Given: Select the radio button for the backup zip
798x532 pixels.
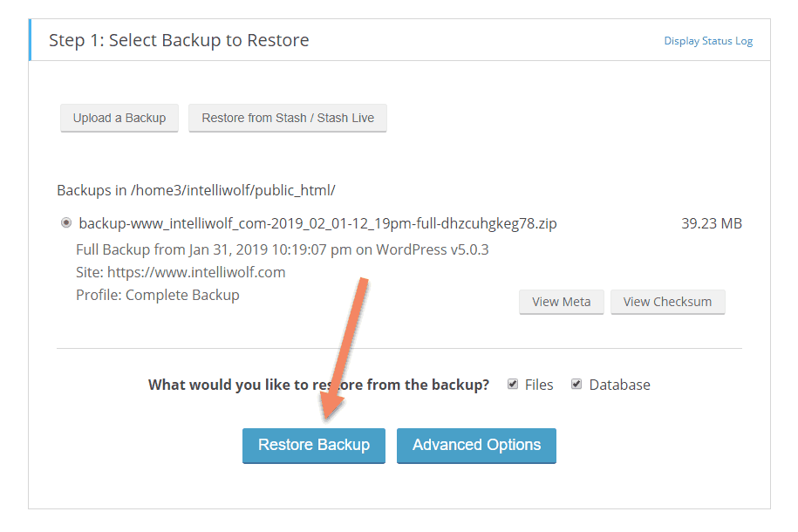Looking at the screenshot, I should tap(65, 222).
